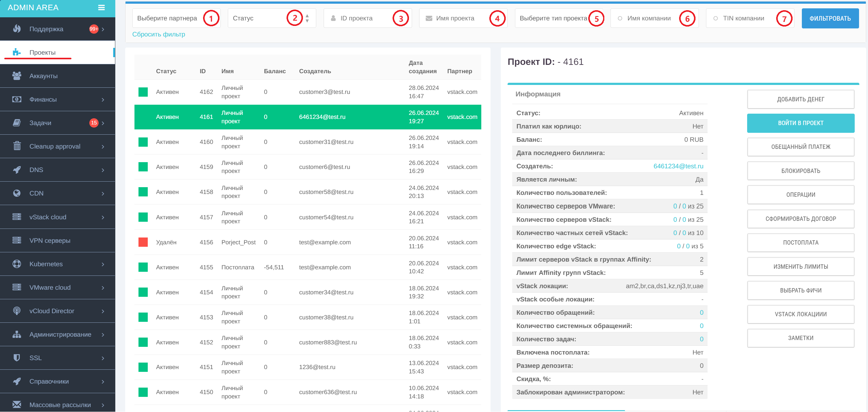
Task: Click the Проекты puzzle icon
Action: [x=16, y=53]
